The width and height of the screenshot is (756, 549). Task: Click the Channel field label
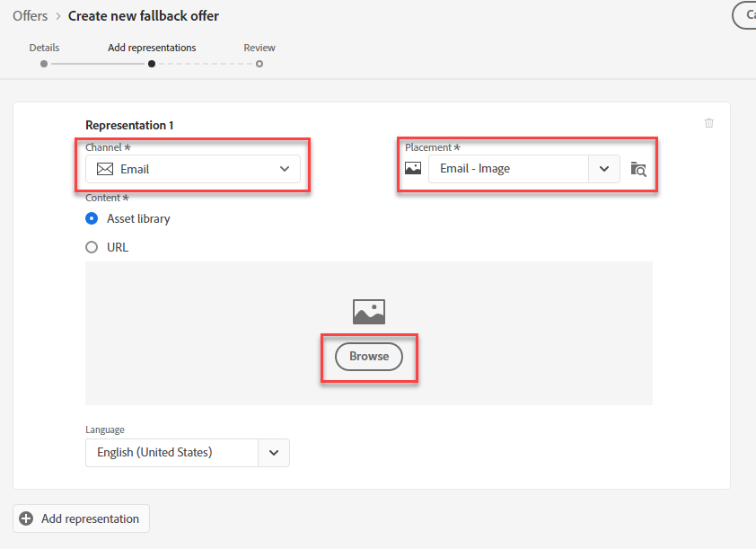108,147
